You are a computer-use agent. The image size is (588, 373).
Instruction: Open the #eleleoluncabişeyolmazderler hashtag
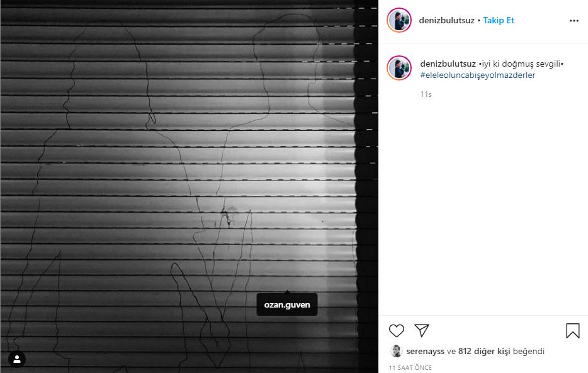pyautogui.click(x=478, y=75)
